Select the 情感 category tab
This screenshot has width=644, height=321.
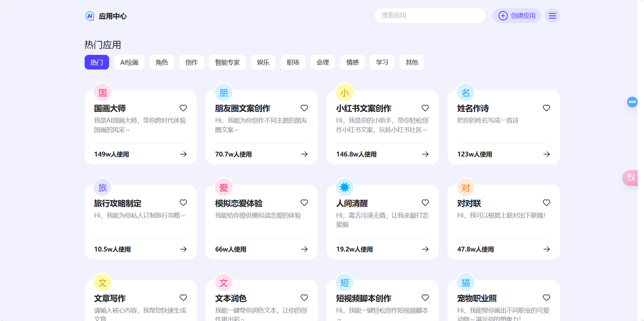352,62
